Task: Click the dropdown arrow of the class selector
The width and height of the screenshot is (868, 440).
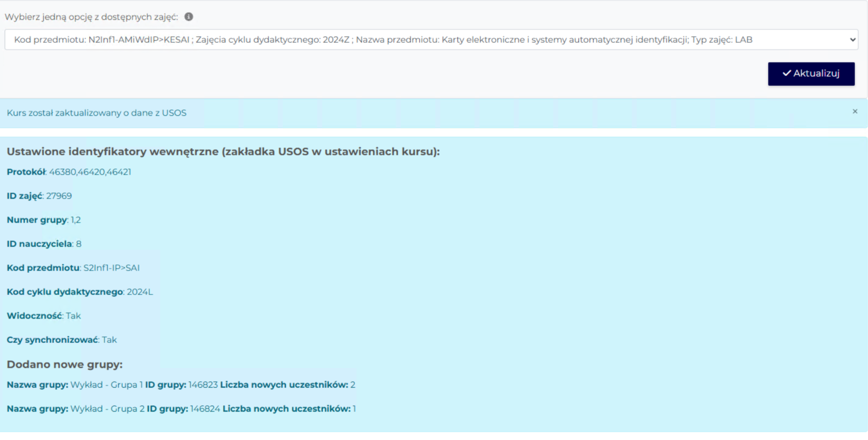Action: click(852, 40)
